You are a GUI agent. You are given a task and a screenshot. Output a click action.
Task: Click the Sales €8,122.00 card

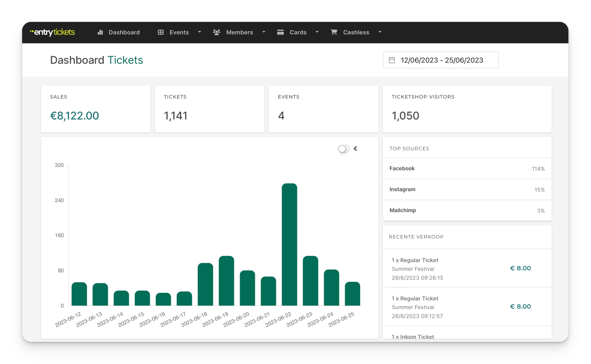(x=96, y=109)
